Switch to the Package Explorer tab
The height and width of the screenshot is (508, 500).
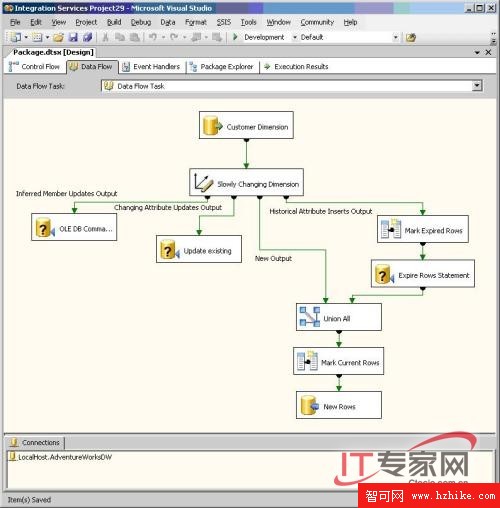(x=221, y=67)
